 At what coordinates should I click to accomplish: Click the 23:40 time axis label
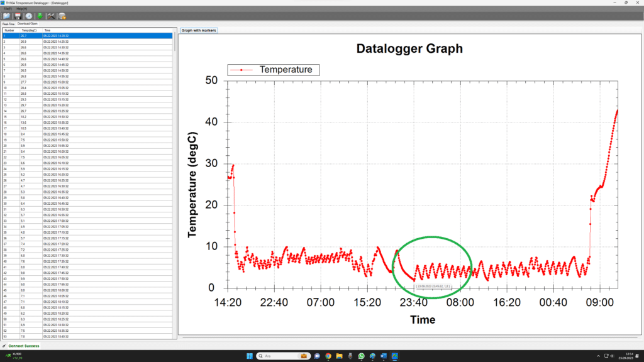pos(414,302)
